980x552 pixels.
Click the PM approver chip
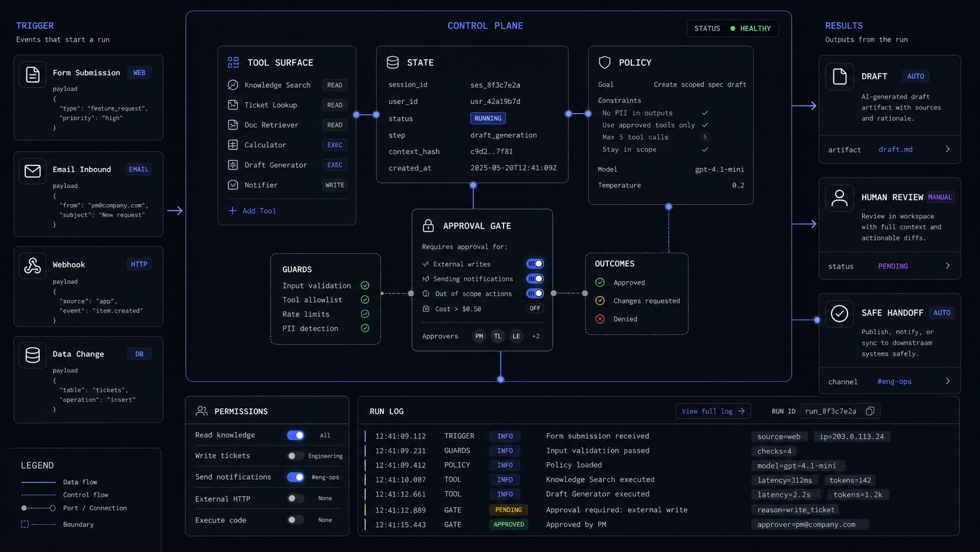(479, 336)
